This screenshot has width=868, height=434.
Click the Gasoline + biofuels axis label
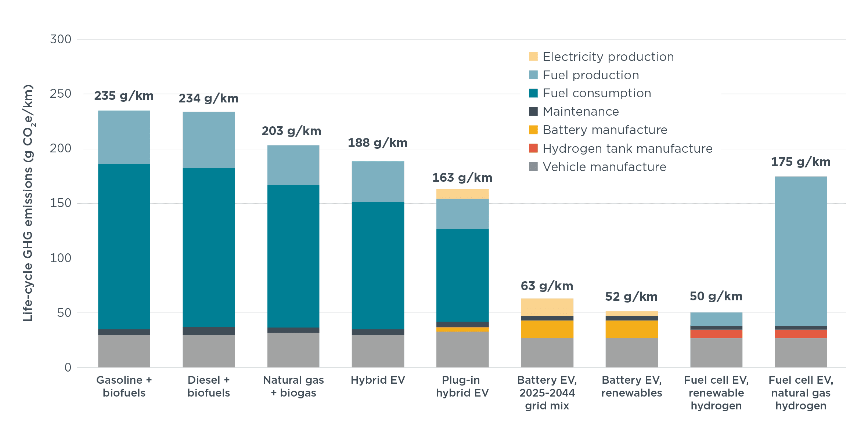pyautogui.click(x=124, y=386)
